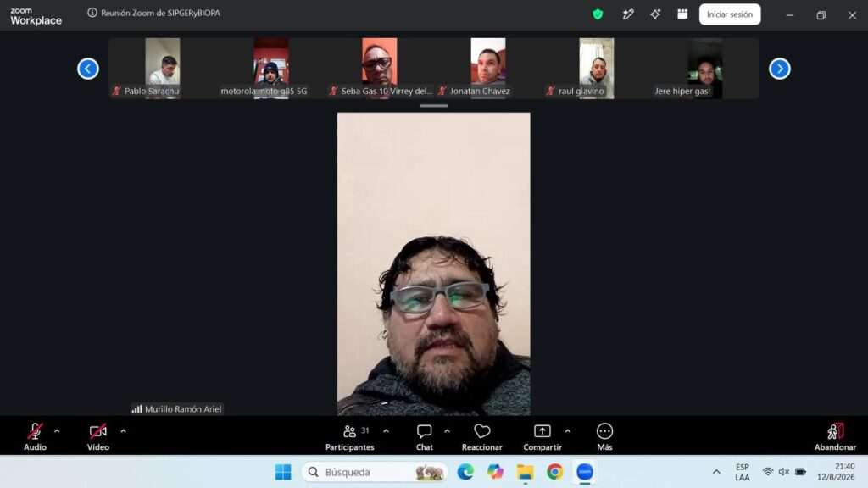
Task: Click the Búsqueda taskbar search field
Action: [x=375, y=472]
